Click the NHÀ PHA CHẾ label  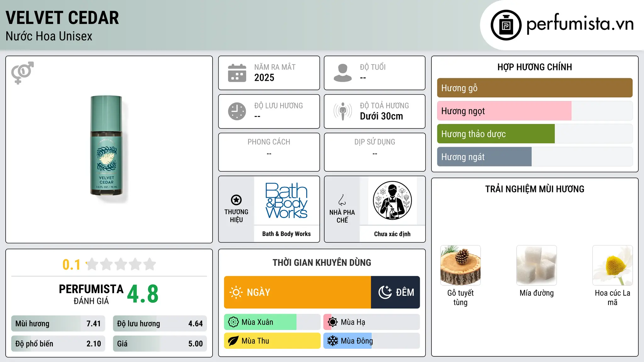click(342, 216)
